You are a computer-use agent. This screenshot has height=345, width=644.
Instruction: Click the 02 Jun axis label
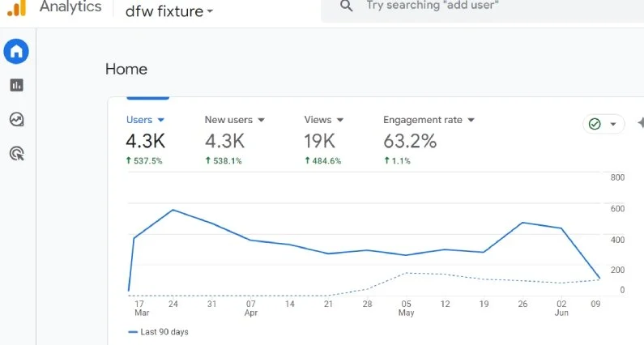[x=561, y=308]
